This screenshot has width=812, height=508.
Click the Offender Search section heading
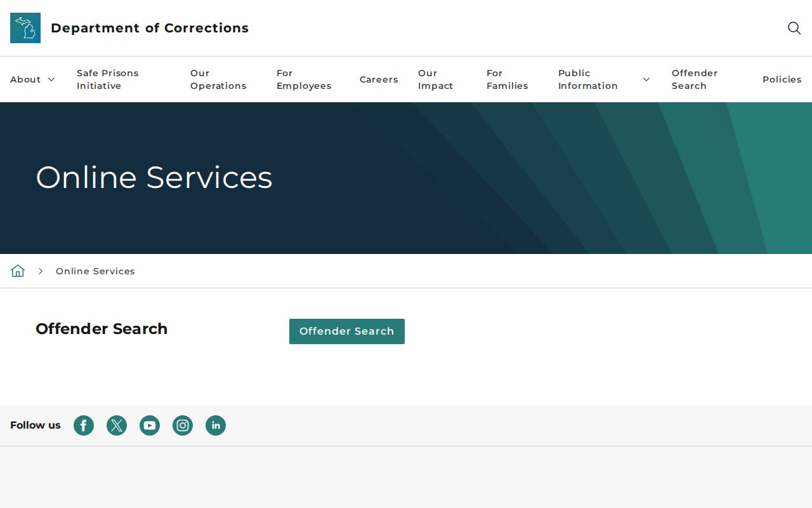point(101,329)
